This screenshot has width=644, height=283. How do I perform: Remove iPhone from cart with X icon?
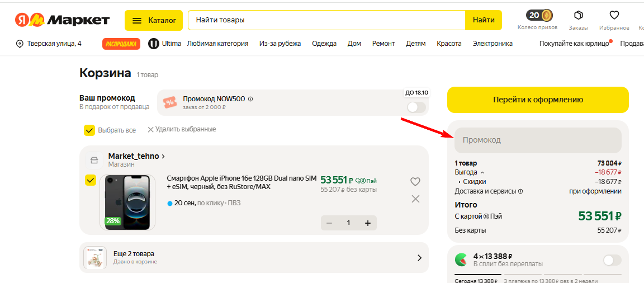click(415, 199)
